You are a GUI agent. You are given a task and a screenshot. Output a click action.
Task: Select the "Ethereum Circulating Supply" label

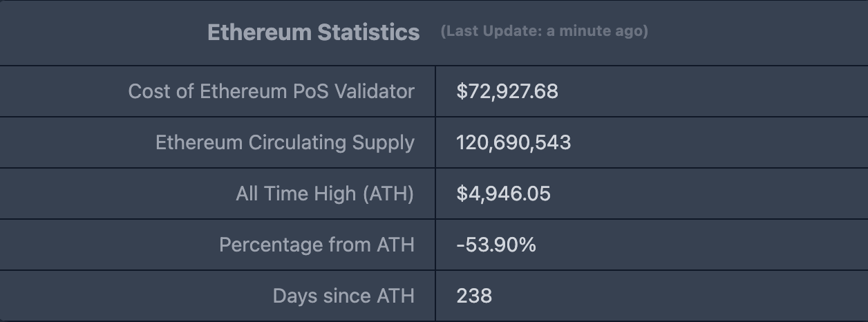click(x=285, y=142)
